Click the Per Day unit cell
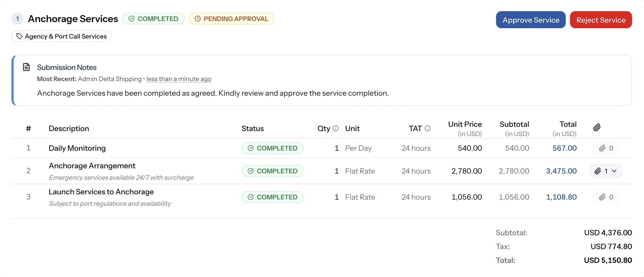This screenshot has width=644, height=277. click(x=358, y=148)
